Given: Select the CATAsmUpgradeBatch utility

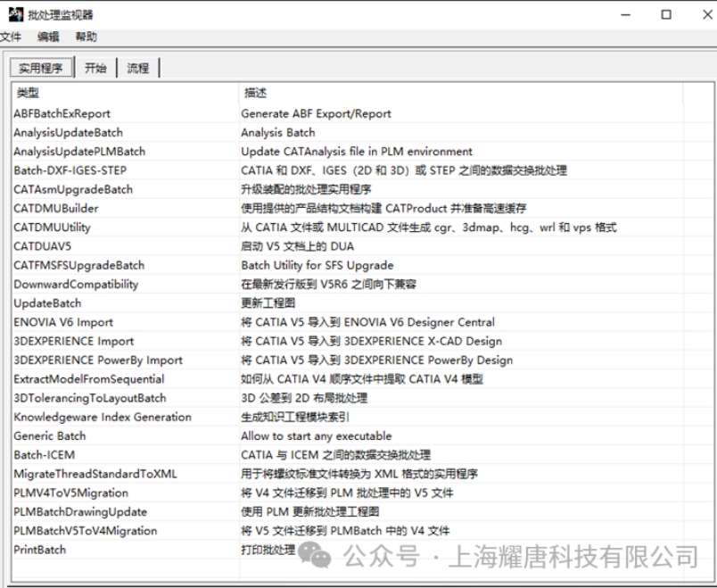Looking at the screenshot, I should click(x=73, y=189).
